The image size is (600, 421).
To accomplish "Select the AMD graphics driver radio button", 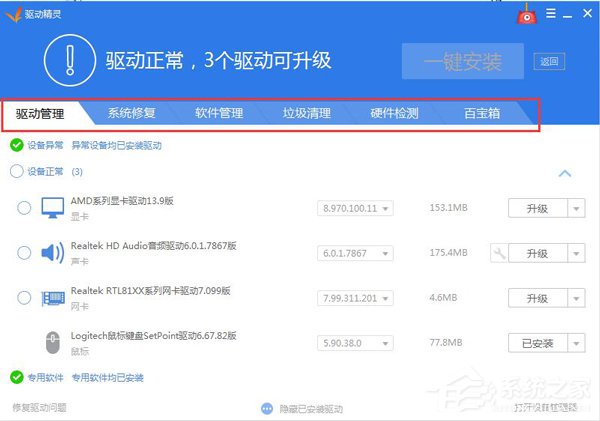I will 24,208.
